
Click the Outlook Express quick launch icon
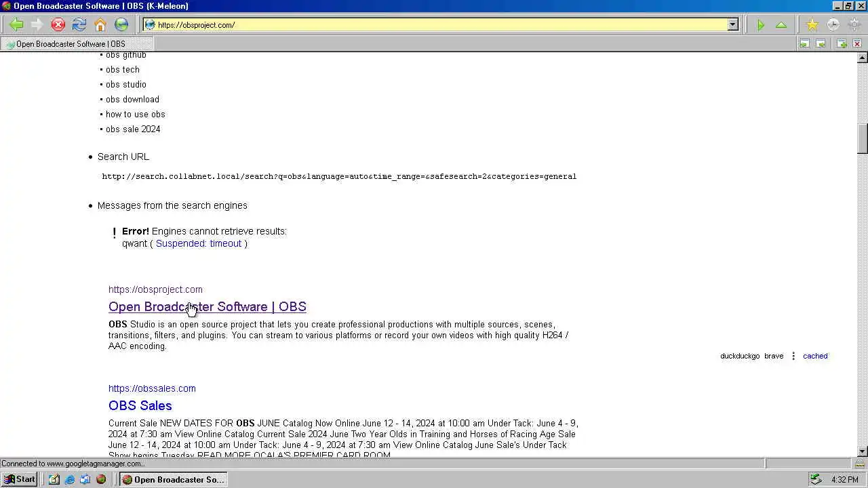tap(85, 479)
